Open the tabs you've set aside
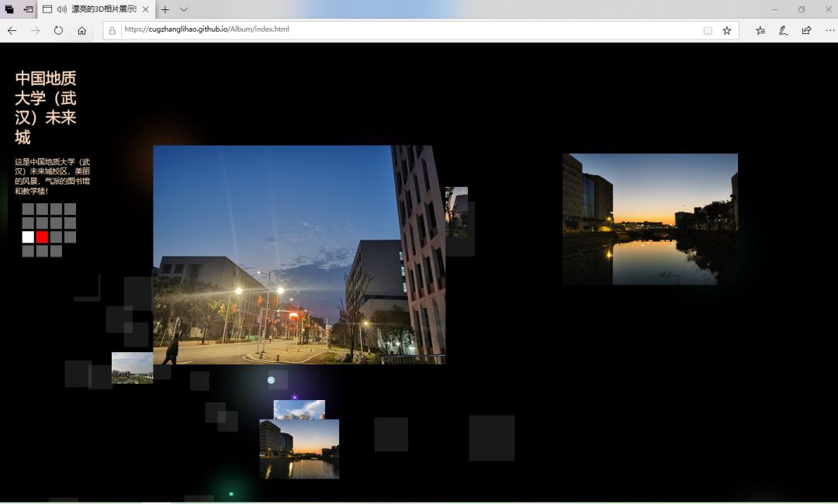This screenshot has width=838, height=504. coord(9,9)
